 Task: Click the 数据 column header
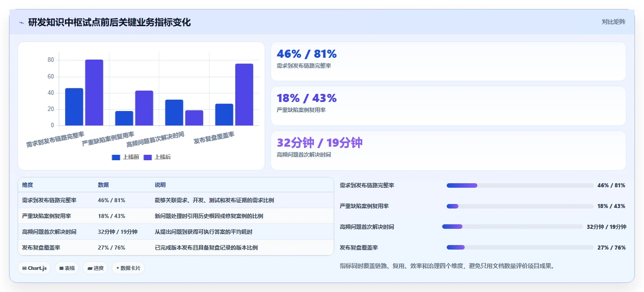103,185
